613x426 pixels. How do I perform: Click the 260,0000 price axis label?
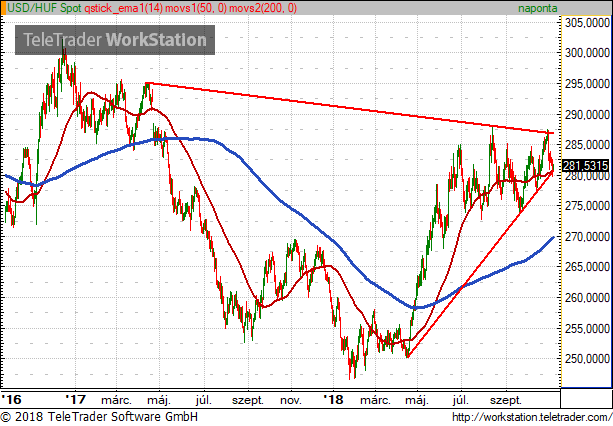coord(587,298)
